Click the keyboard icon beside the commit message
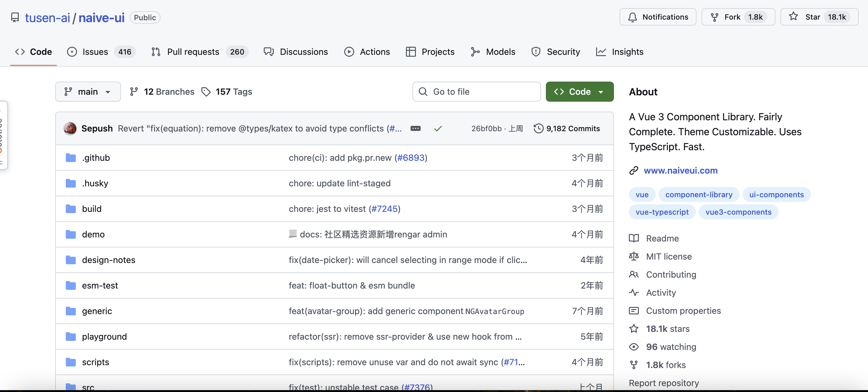The height and width of the screenshot is (392, 868). tap(416, 128)
